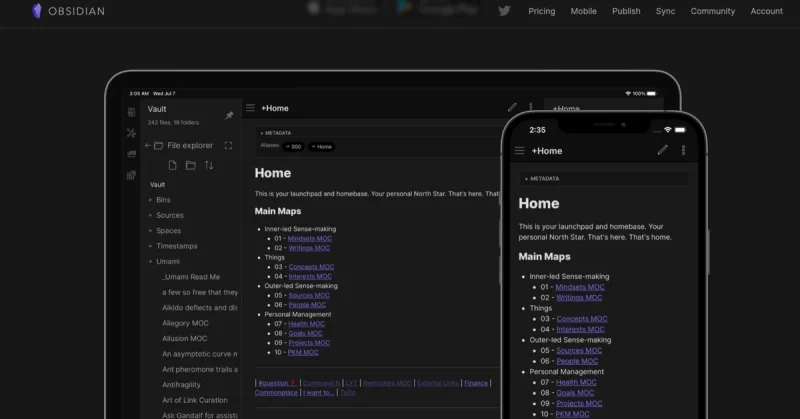Open Mindsets MOC link on the tablet

310,238
